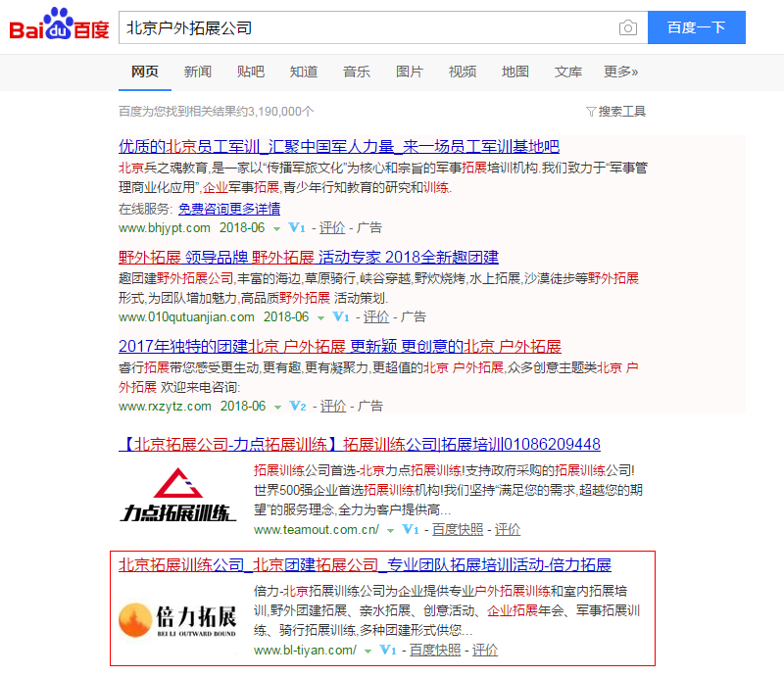This screenshot has height=677, width=784.
Task: Switch to the 知道 tab
Action: (x=304, y=72)
